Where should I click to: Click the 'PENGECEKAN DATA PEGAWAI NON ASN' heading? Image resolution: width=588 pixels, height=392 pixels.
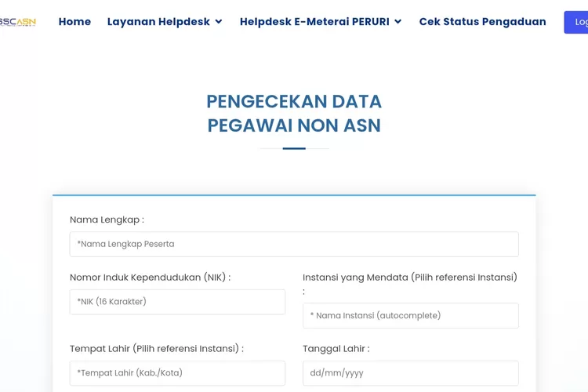pyautogui.click(x=294, y=113)
